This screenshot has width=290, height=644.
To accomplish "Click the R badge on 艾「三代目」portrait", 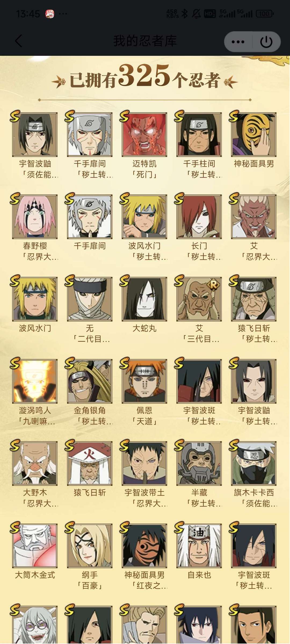I will point(213,285).
